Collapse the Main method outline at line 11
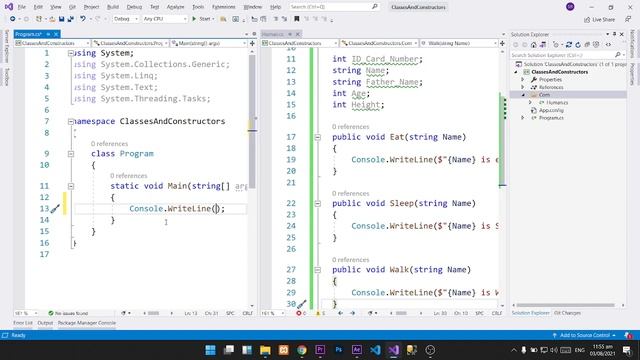Screen dimensions: 640x360 (x=71, y=186)
